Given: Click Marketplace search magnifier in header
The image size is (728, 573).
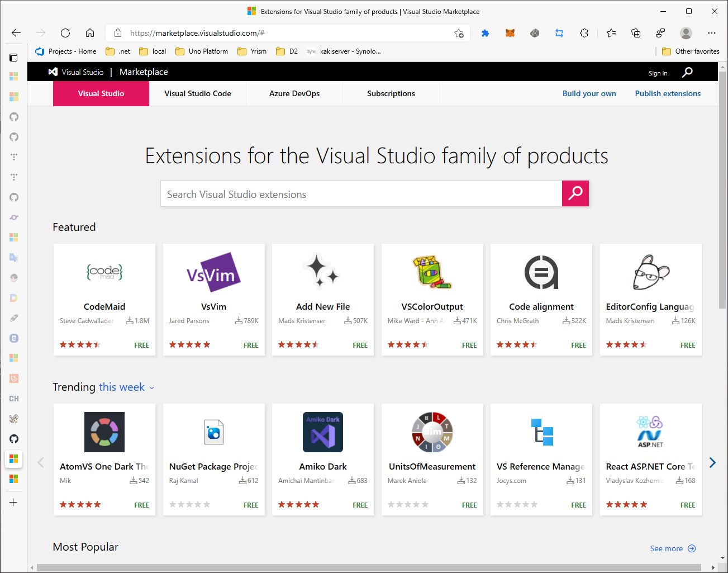Looking at the screenshot, I should coord(688,72).
